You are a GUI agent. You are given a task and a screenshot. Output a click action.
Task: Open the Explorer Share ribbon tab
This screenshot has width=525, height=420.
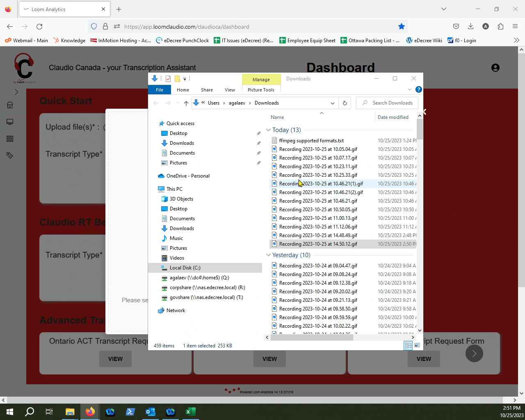(207, 90)
